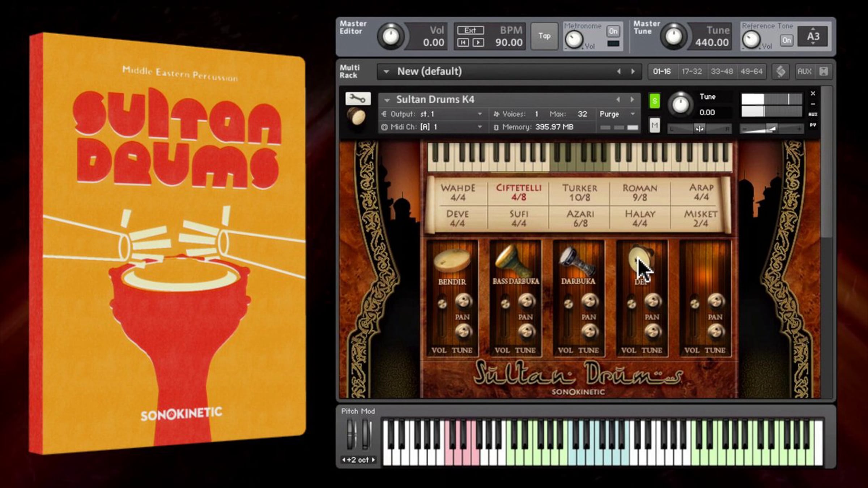The width and height of the screenshot is (868, 488).
Task: Click the Master Vol knob
Action: 391,36
